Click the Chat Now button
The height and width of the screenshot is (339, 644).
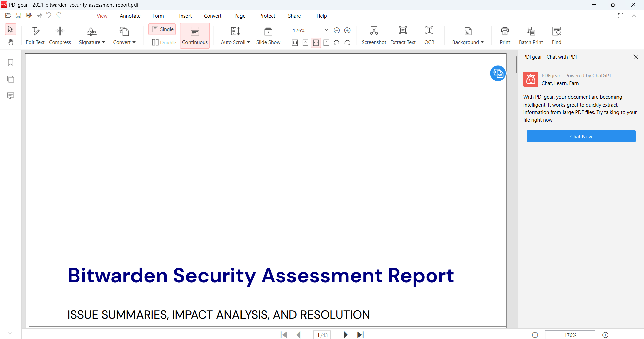581,136
